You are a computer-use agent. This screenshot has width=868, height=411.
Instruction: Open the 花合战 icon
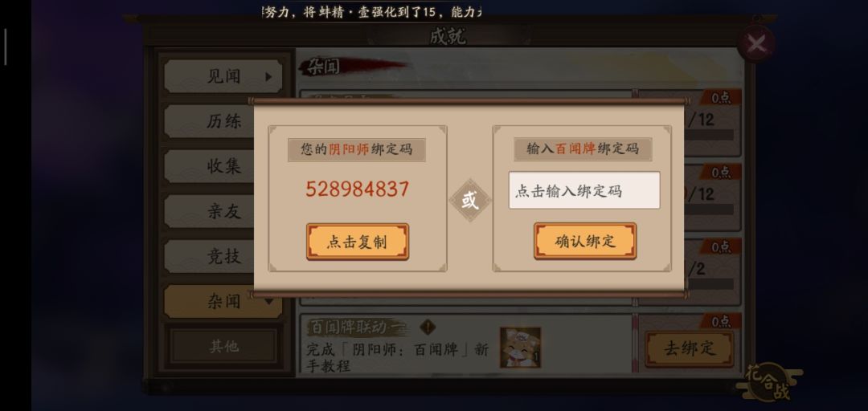(768, 382)
